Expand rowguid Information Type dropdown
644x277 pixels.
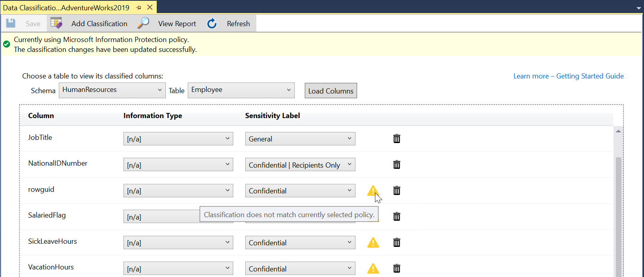point(178,191)
